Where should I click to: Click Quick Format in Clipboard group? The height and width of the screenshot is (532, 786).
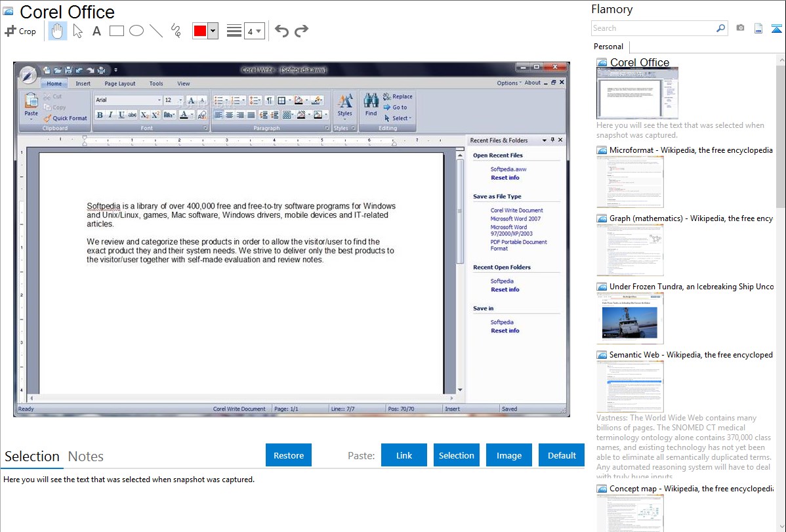pos(65,118)
